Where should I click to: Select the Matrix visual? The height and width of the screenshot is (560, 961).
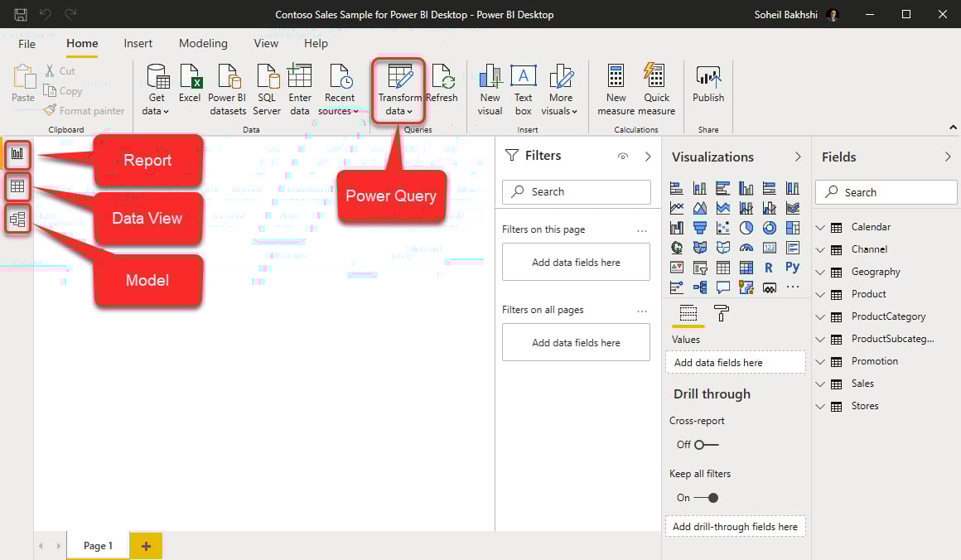click(x=746, y=267)
